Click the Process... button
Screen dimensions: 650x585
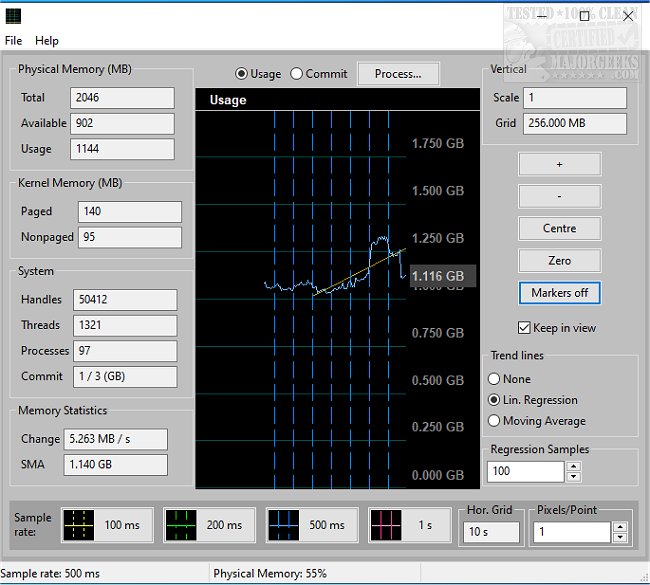coord(398,74)
